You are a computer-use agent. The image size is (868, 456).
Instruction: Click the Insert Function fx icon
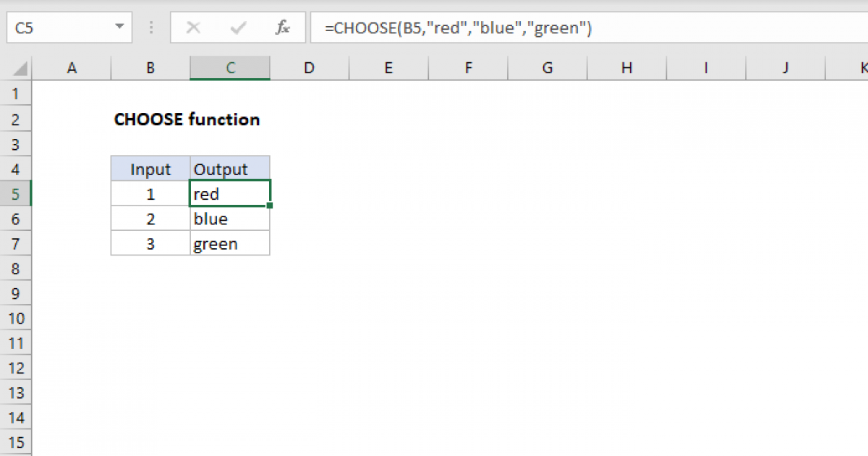[x=282, y=28]
